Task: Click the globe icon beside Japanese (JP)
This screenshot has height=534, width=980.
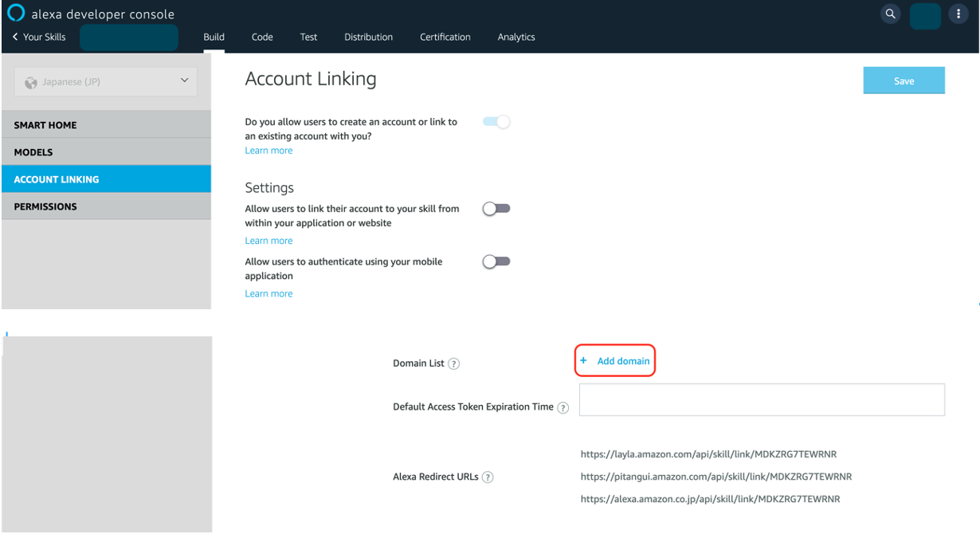Action: point(32,82)
